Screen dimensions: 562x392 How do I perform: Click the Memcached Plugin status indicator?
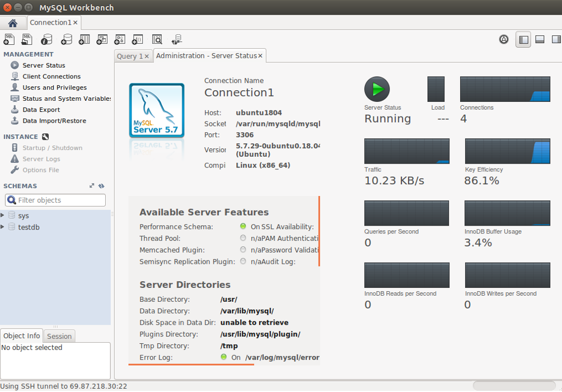243,249
